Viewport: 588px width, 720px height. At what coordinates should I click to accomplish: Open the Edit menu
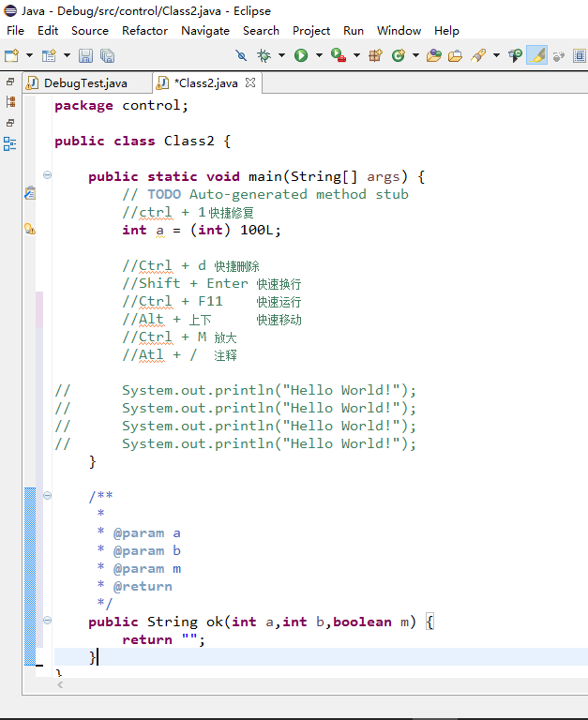(x=48, y=31)
